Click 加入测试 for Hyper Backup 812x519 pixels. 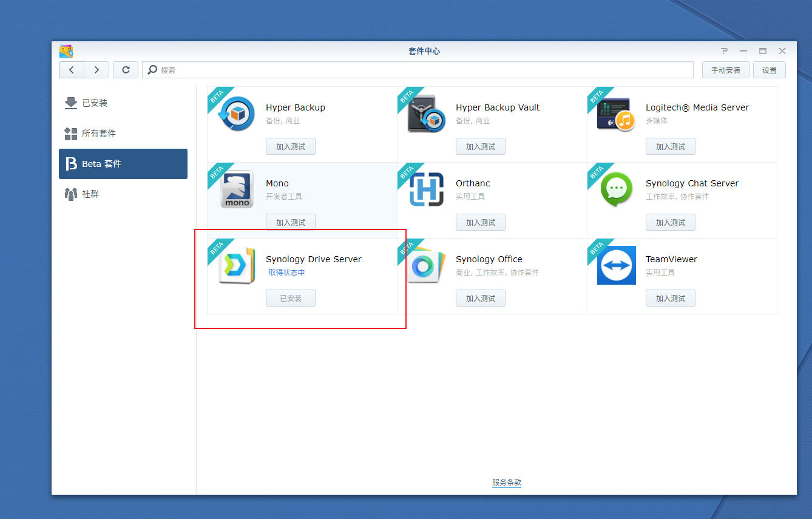291,146
